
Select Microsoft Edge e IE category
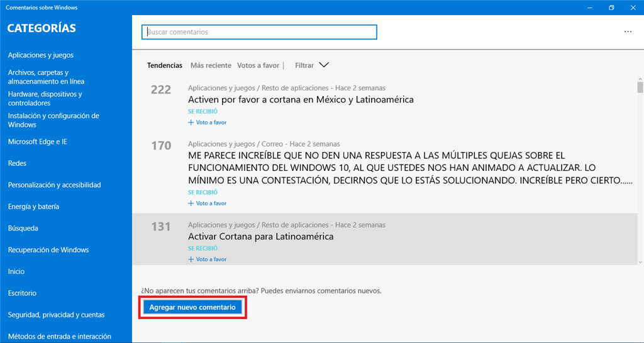[x=37, y=141]
